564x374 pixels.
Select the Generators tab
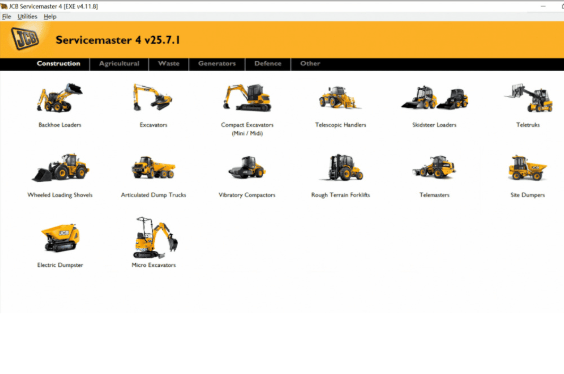tap(217, 64)
